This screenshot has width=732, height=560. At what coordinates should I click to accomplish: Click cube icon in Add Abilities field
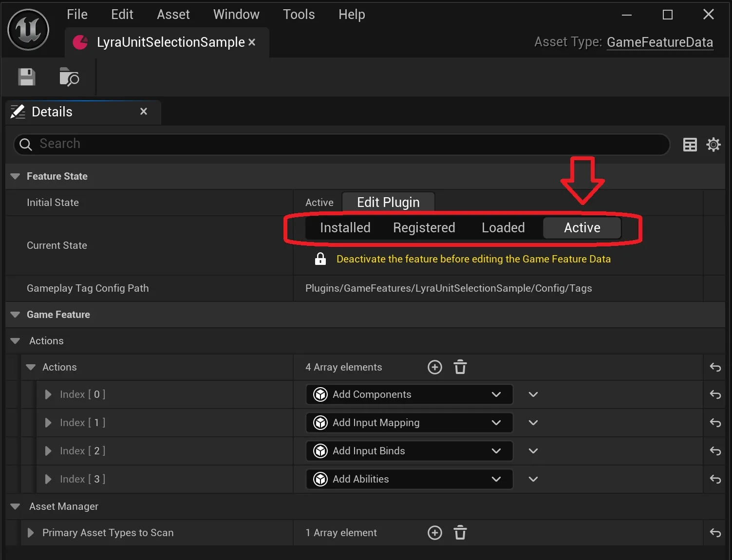(x=320, y=479)
